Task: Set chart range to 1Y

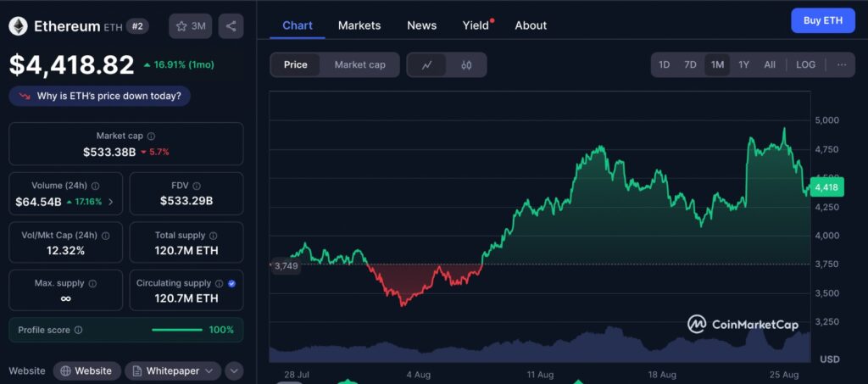Action: point(743,64)
